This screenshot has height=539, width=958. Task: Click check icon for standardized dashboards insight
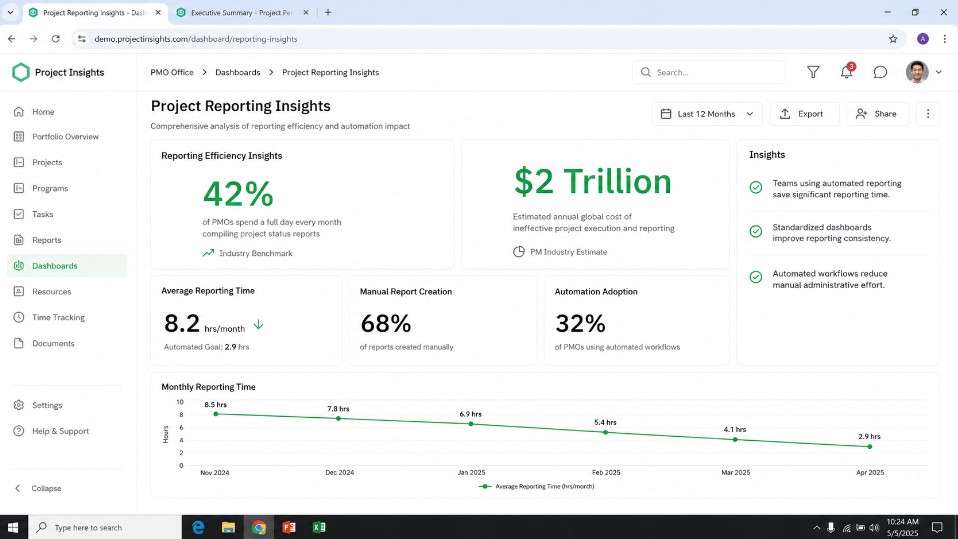coord(756,232)
